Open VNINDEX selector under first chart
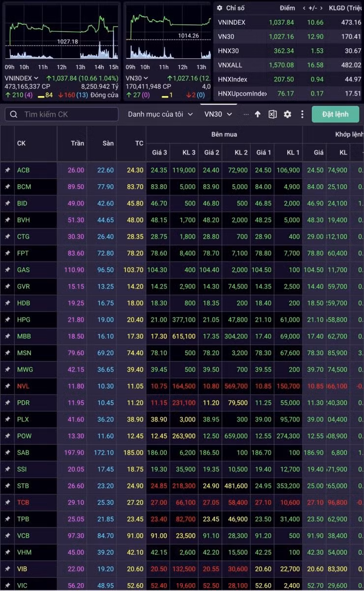 pyautogui.click(x=22, y=78)
